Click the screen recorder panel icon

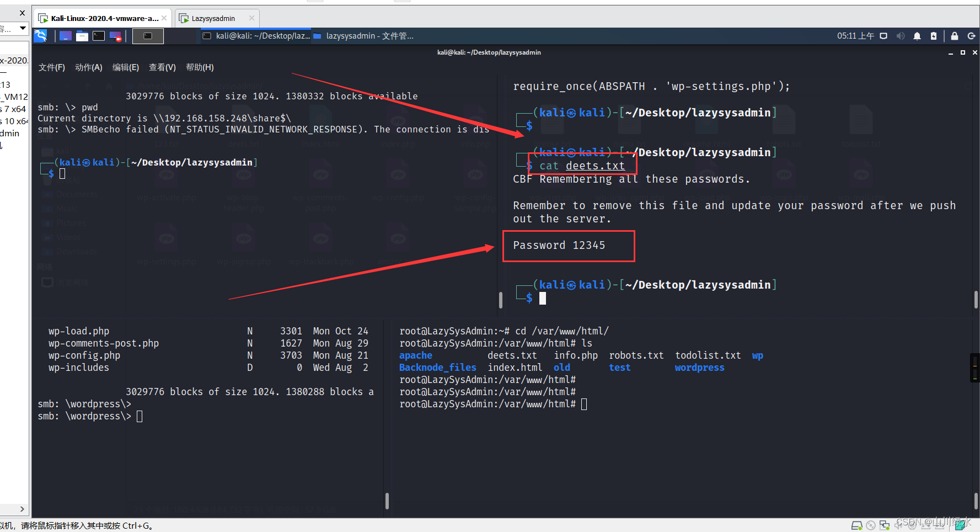pyautogui.click(x=115, y=36)
